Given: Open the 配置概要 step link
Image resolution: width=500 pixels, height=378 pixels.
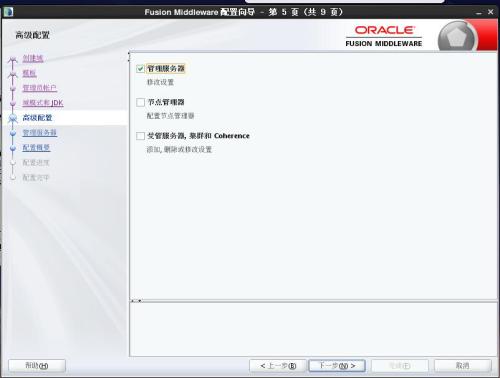Looking at the screenshot, I should [36, 148].
